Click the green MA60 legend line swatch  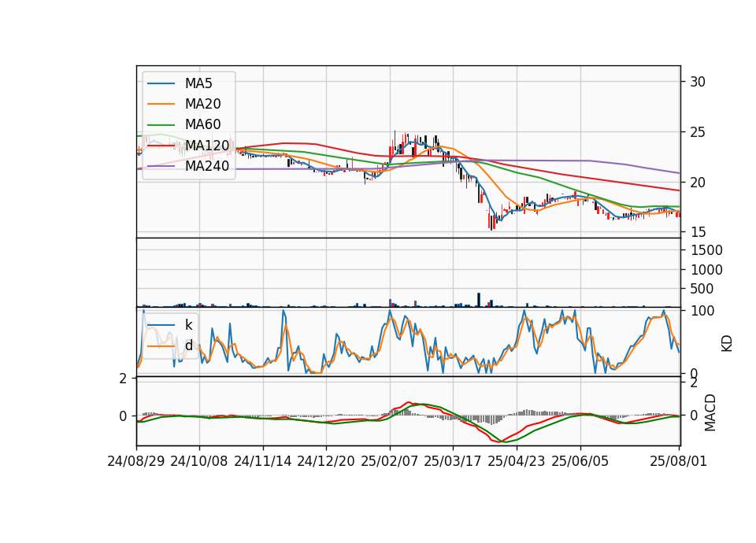coord(161,124)
